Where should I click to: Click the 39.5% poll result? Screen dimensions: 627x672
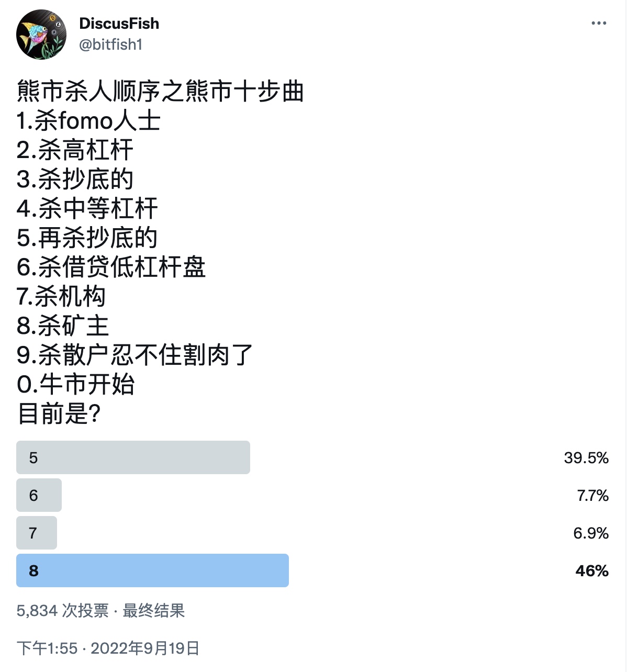tap(586, 458)
